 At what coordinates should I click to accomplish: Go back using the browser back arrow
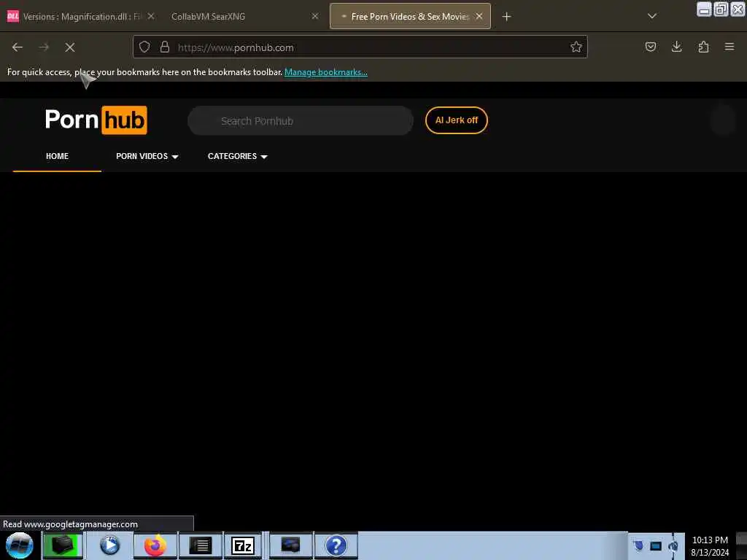point(18,47)
